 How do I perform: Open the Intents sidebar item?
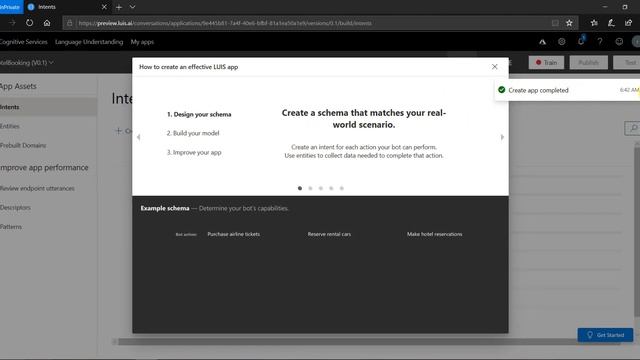48,107
